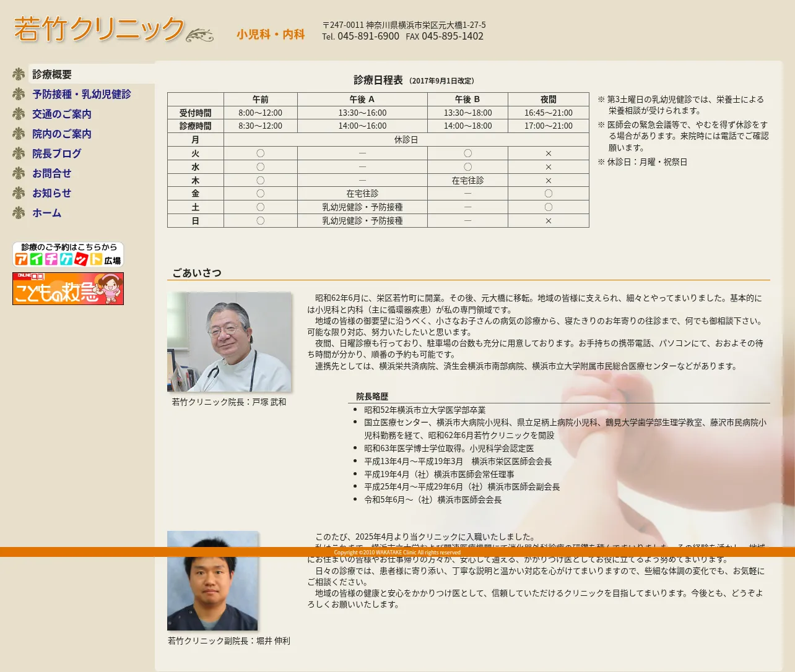
Task: Open 予防接種・乳幼児健診 menu item
Action: pyautogui.click(x=82, y=94)
